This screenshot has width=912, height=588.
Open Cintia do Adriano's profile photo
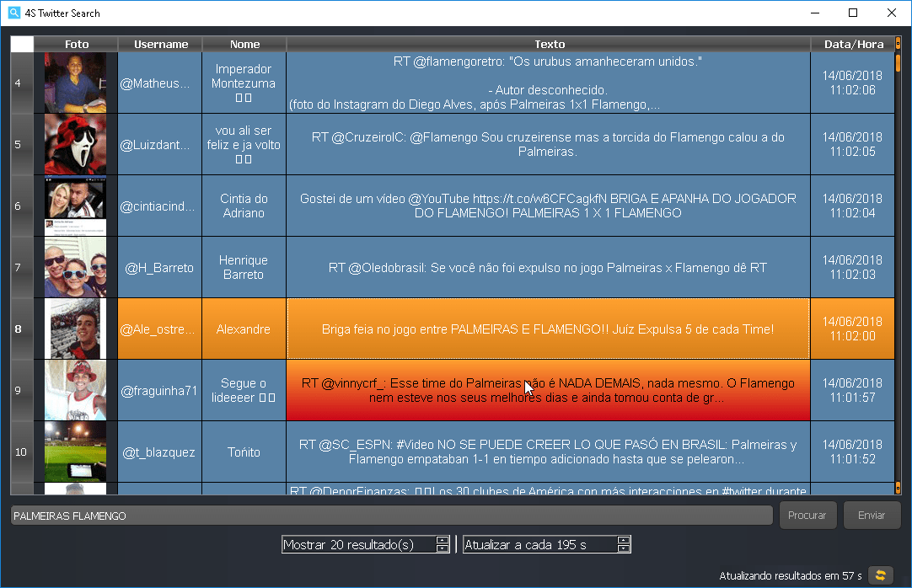tap(76, 206)
